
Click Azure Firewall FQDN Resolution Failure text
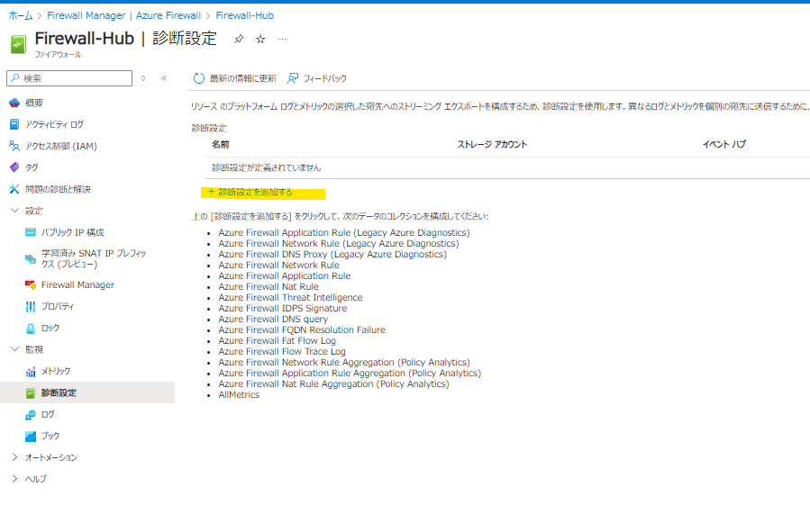302,330
